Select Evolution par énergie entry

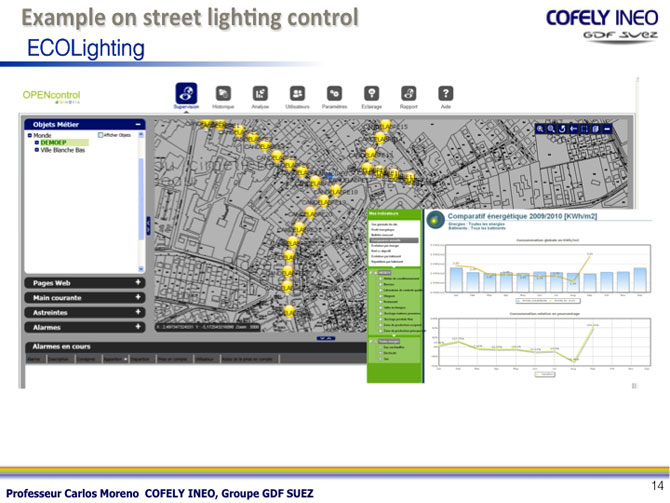pos(385,246)
